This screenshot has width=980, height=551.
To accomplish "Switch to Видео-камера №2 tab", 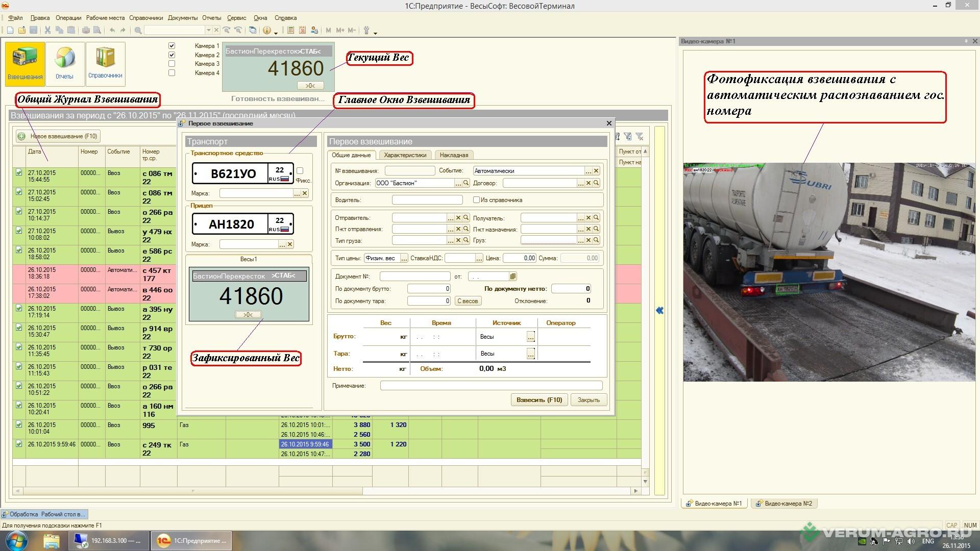I will [x=783, y=503].
